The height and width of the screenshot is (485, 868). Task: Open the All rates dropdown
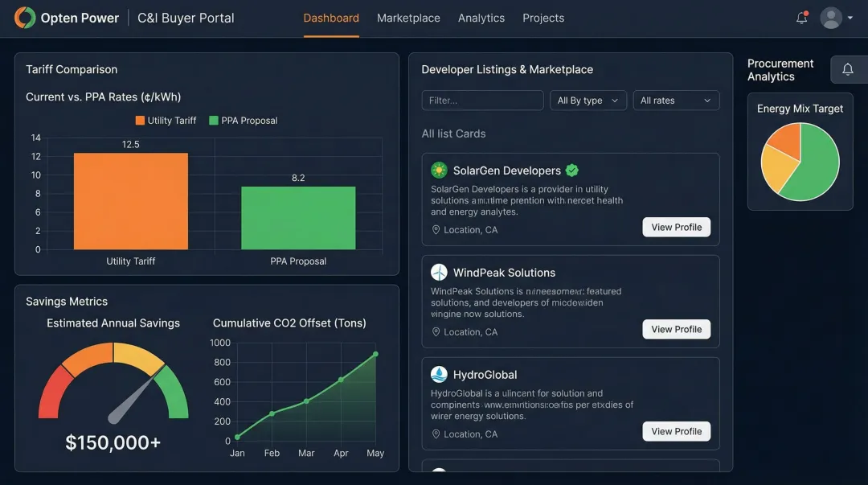coord(676,101)
